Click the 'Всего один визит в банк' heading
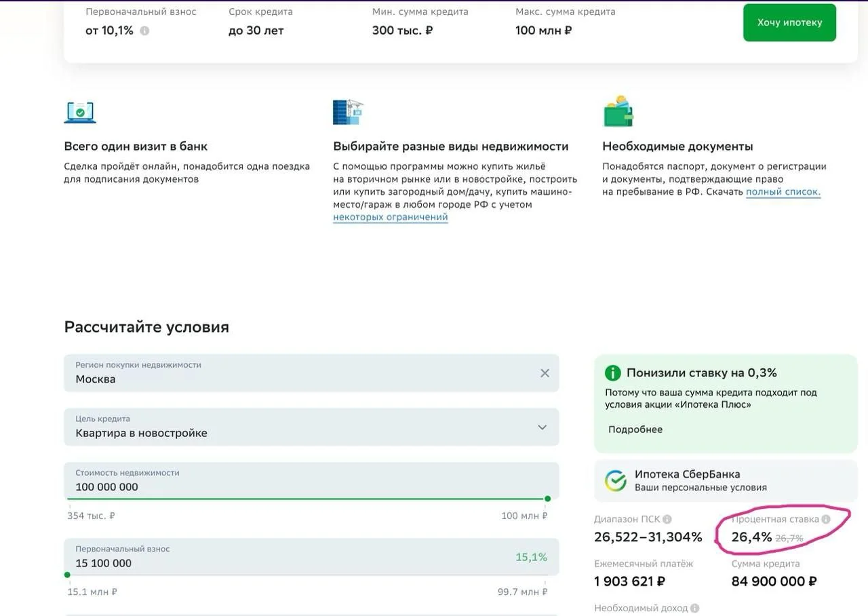 click(136, 147)
